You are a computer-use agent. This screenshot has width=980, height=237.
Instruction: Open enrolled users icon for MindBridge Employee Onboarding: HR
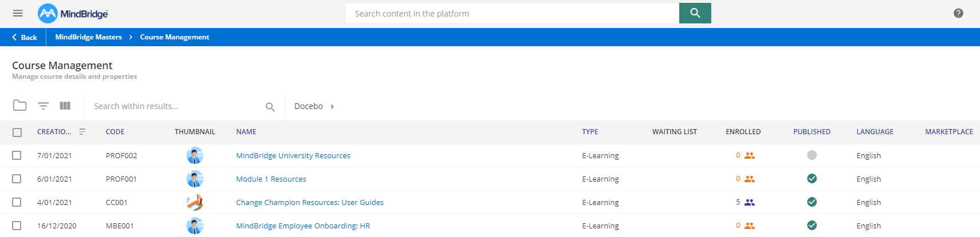[x=750, y=226]
